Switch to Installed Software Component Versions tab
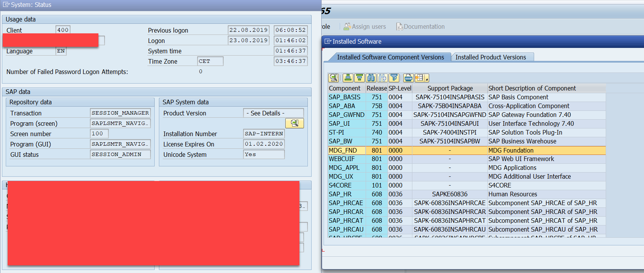The height and width of the screenshot is (273, 644). pyautogui.click(x=391, y=57)
